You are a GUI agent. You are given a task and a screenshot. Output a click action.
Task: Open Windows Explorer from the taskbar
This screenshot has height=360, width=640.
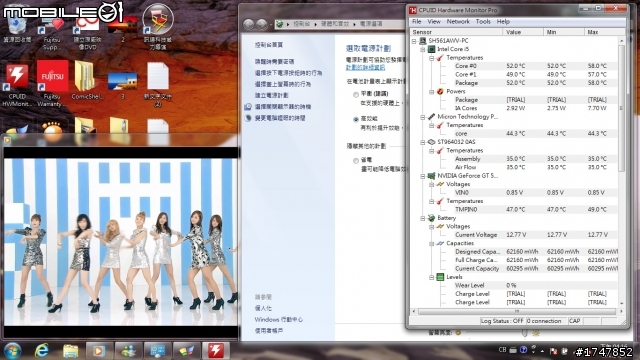point(70,351)
